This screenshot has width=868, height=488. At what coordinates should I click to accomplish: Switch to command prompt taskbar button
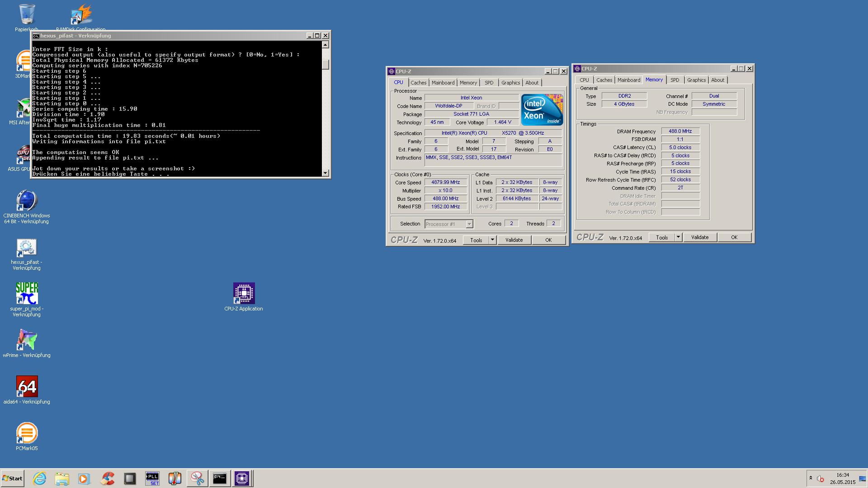click(x=220, y=478)
